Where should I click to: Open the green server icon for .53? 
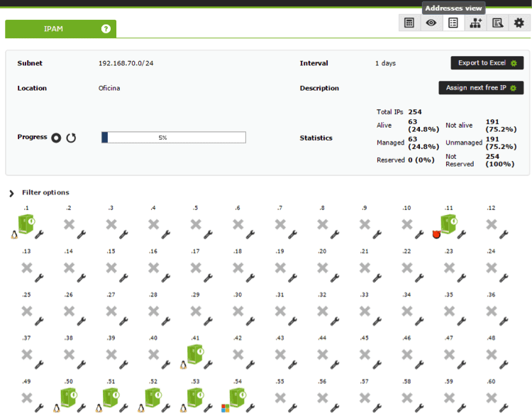tap(196, 397)
